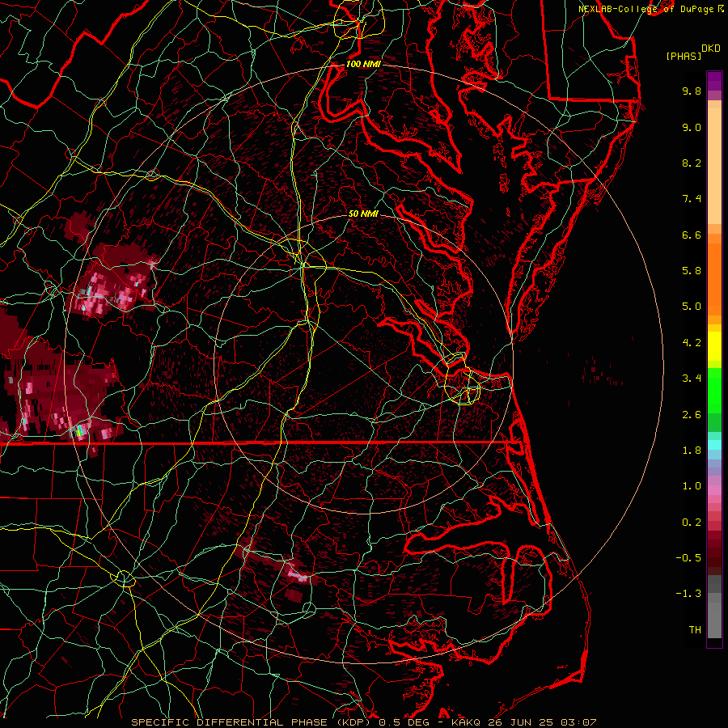Click the pink storm cell inside the 100 NMI ring
This screenshot has width=728, height=728.
tap(114, 288)
